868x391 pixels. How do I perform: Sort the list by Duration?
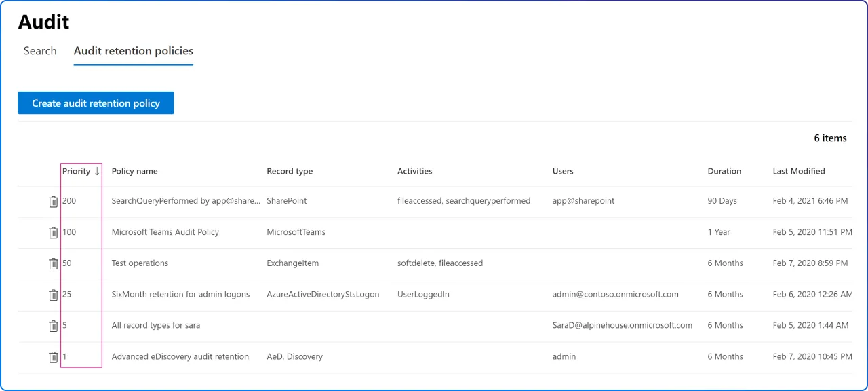(724, 171)
